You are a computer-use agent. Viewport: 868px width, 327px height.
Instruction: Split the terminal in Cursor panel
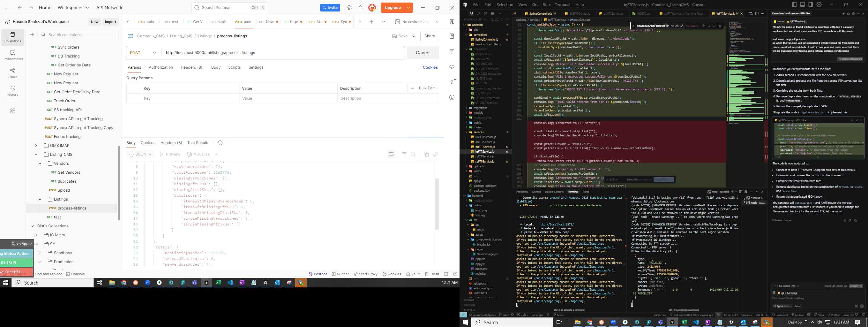click(x=741, y=192)
